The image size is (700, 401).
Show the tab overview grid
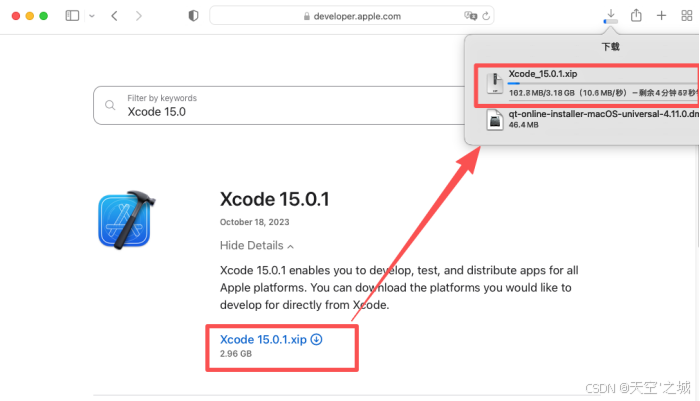[x=687, y=16]
